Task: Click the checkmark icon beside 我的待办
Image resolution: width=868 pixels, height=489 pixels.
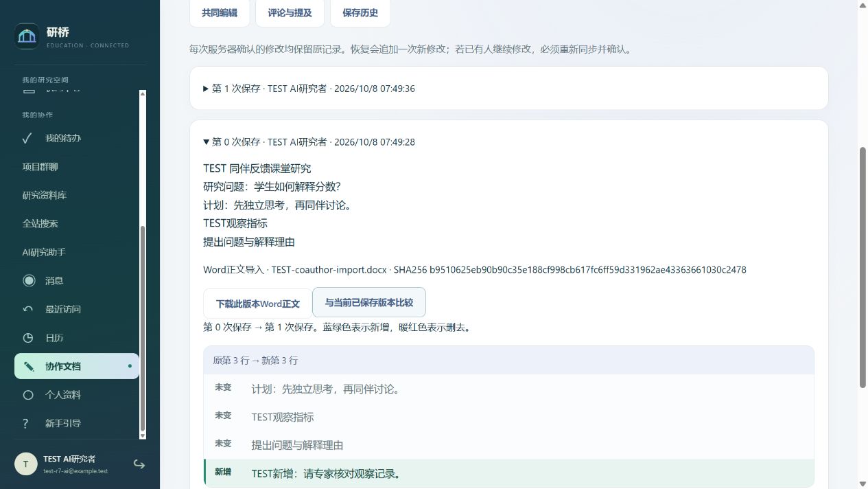Action: 27,138
